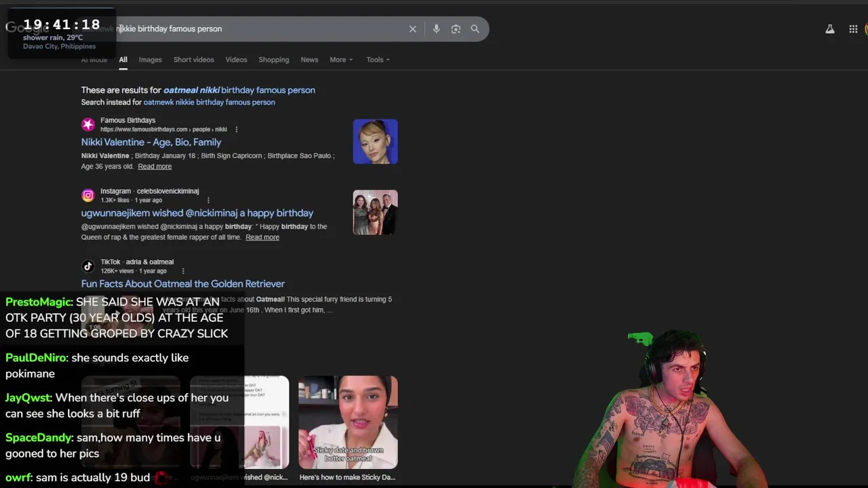Open more options for TikTok result
This screenshot has height=488, width=868.
point(182,271)
